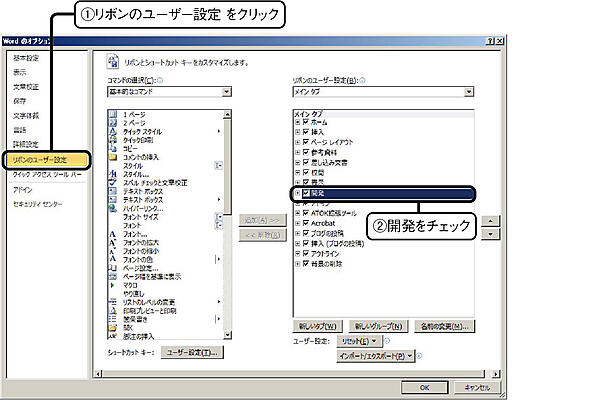Open the コマンドの選択 dropdown
The width and height of the screenshot is (600, 400).
pos(227,91)
